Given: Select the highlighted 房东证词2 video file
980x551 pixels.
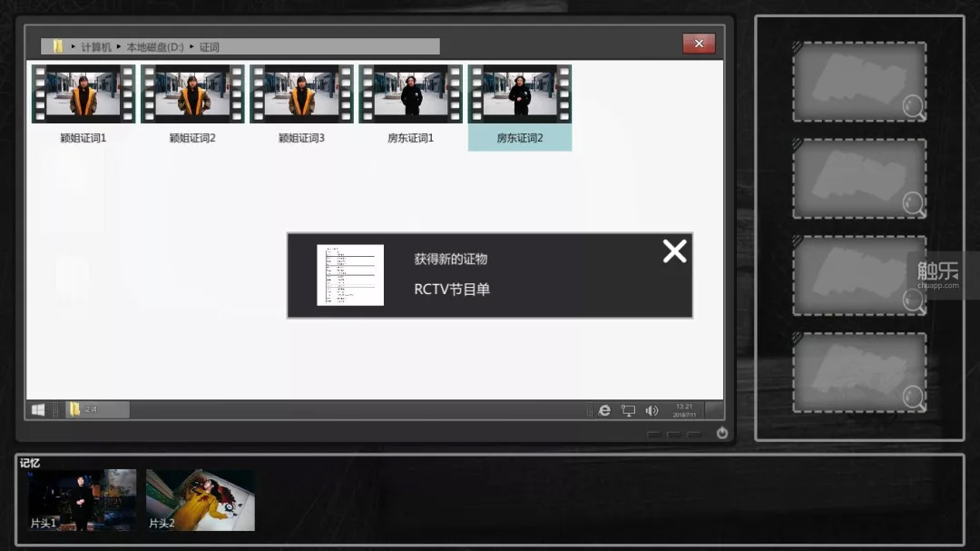Looking at the screenshot, I should 520,107.
